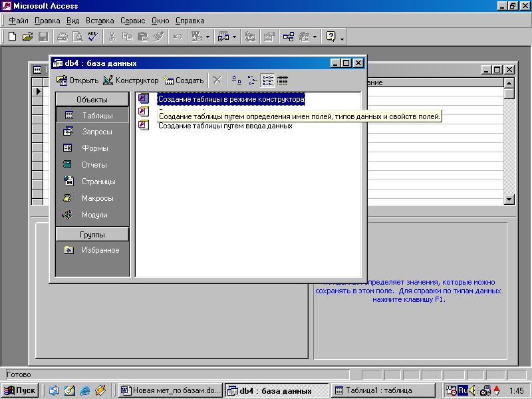Viewport: 532px width, 399px height.
Task: Open the Окно menu
Action: coord(160,21)
